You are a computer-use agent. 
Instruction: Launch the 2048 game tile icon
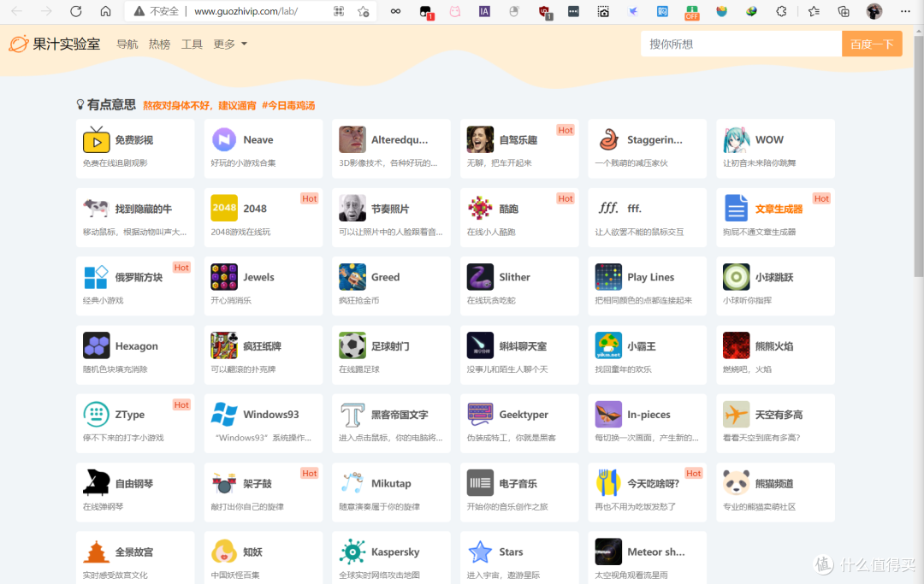224,208
